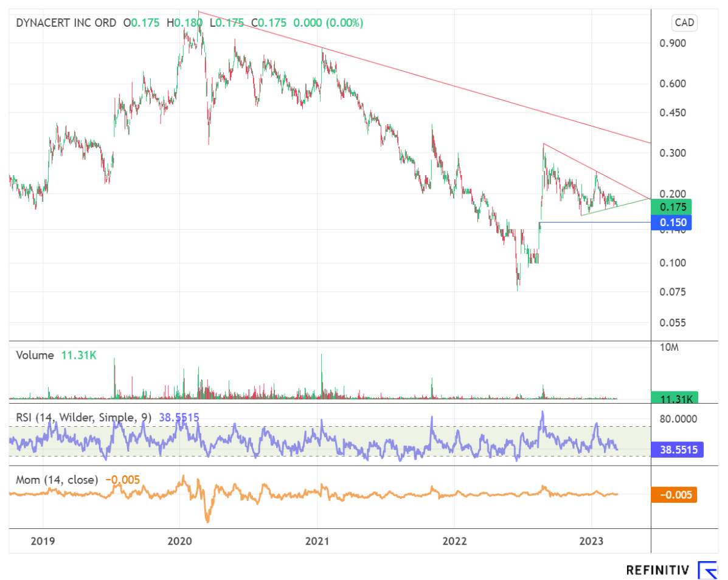Click the 2019 label on time axis
Image resolution: width=728 pixels, height=580 pixels.
tap(43, 540)
